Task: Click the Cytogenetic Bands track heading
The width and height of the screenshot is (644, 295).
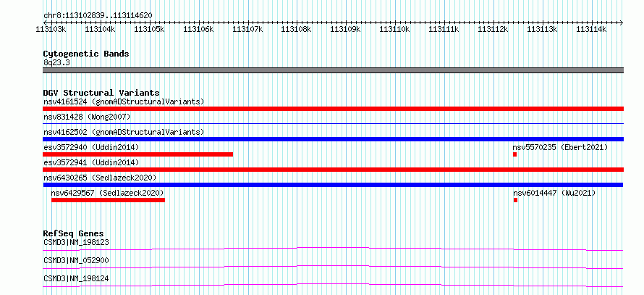Action: coord(86,54)
